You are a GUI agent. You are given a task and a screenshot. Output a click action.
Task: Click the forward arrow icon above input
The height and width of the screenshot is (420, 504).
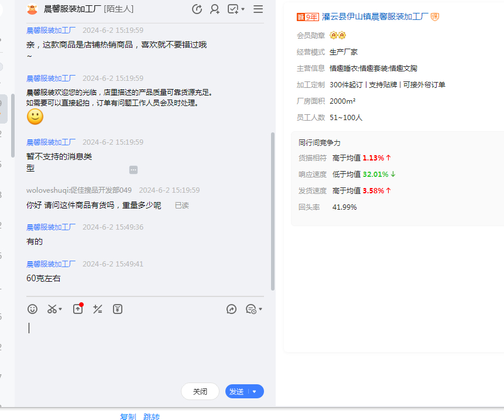click(231, 309)
